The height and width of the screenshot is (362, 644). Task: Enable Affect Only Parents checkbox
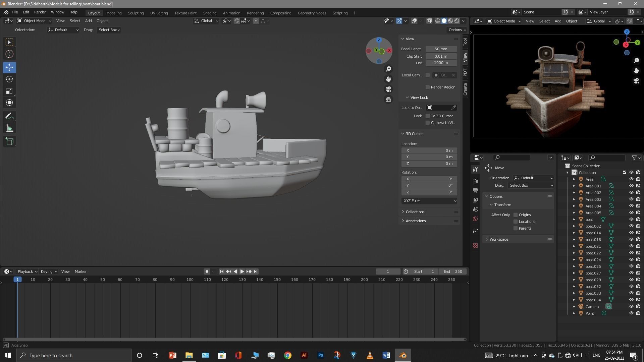point(516,228)
